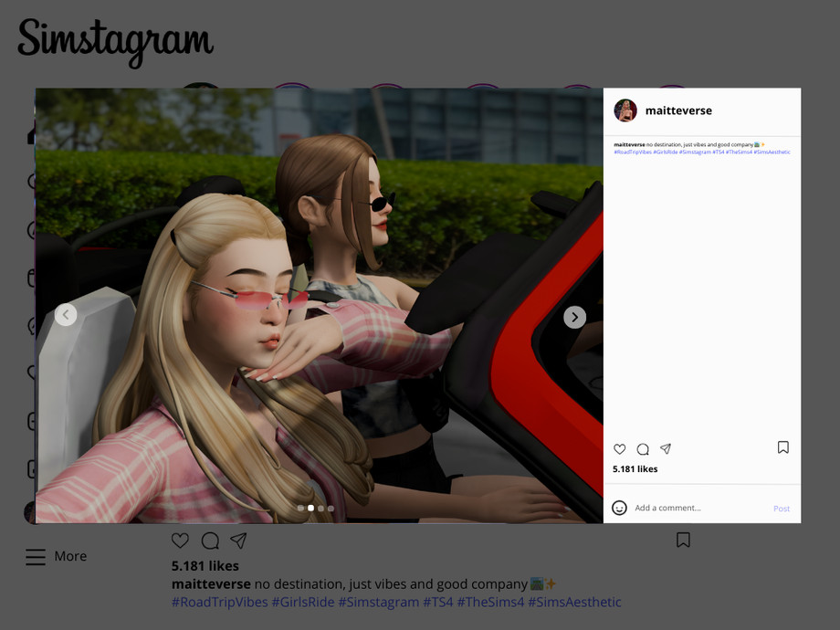Go to next photo with right arrow
This screenshot has width=840, height=630.
tap(574, 317)
